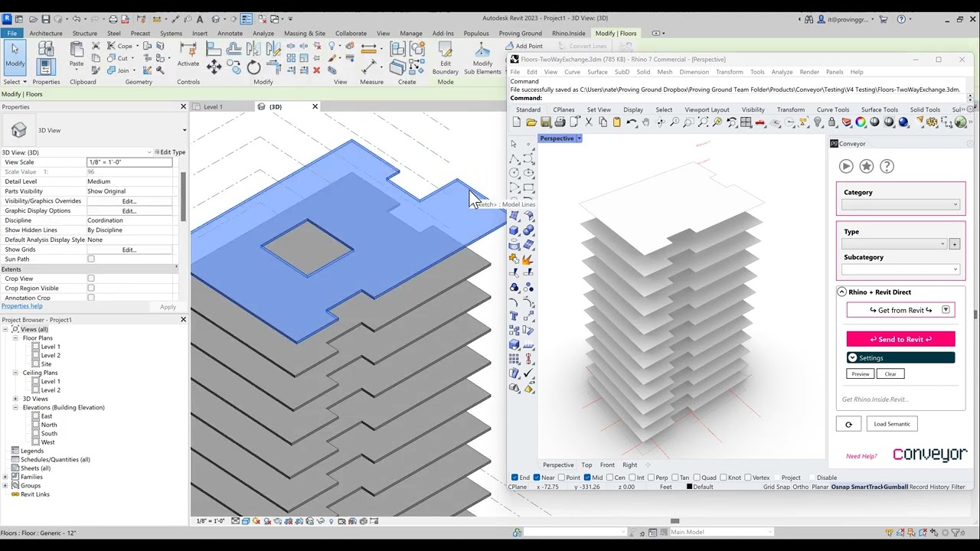This screenshot has height=551, width=980.
Task: Click Rhino select arrow tool in sidebar
Action: pyautogui.click(x=514, y=144)
